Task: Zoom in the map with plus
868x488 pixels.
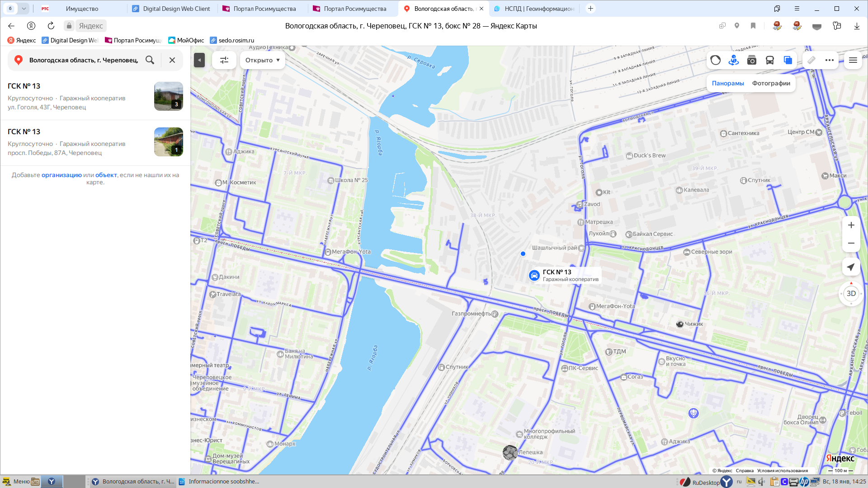Action: point(851,225)
